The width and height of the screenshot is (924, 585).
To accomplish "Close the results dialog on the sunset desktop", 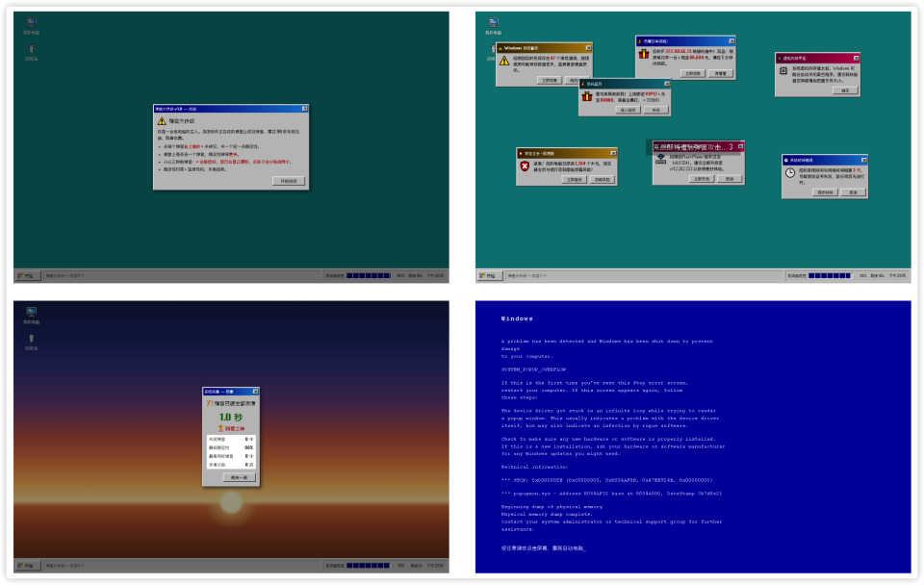I will 255,392.
